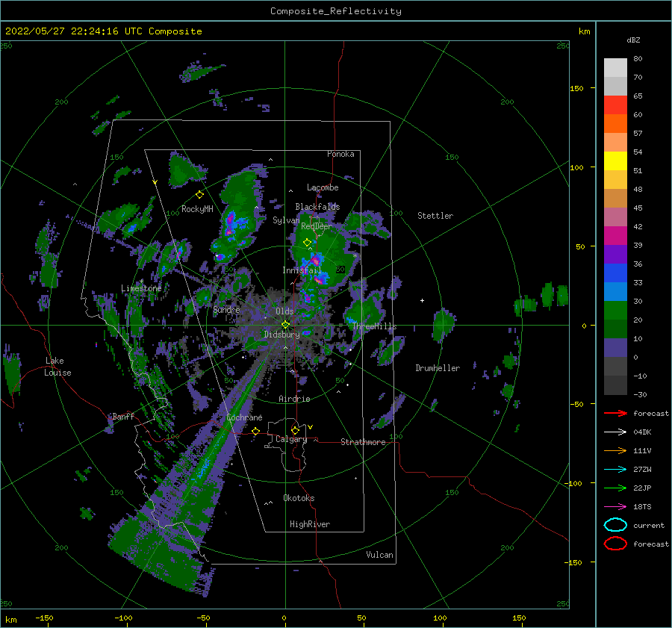Click the word current in the legend
Image resolution: width=672 pixels, height=628 pixels.
click(649, 525)
